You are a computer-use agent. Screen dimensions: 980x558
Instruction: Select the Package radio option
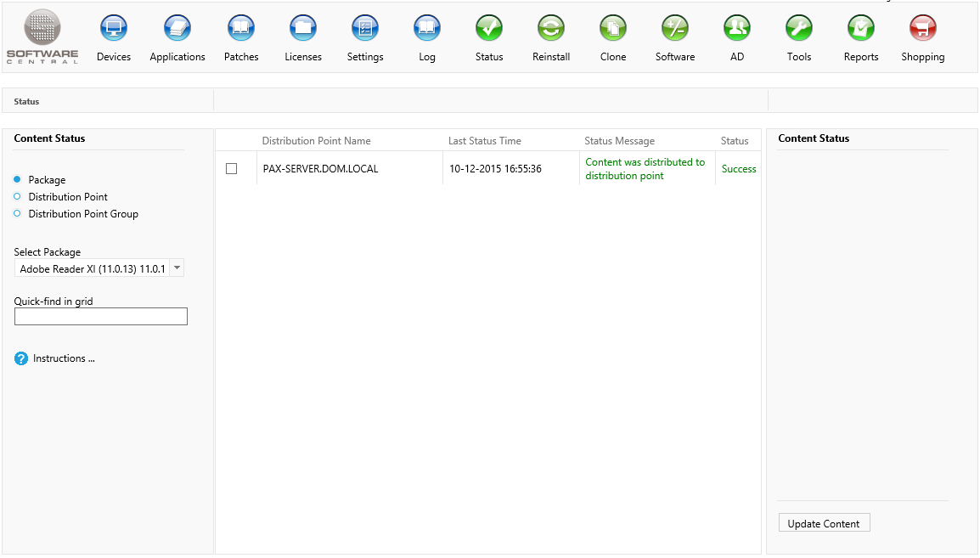click(x=18, y=180)
